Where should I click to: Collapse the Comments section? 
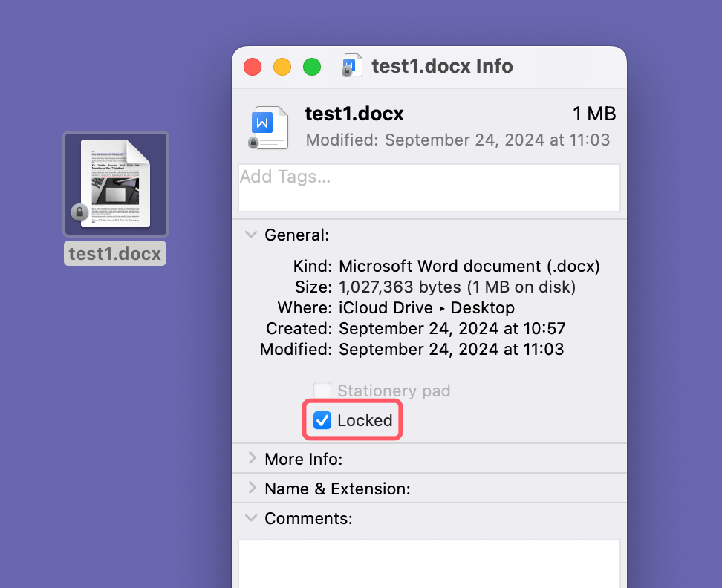click(250, 518)
